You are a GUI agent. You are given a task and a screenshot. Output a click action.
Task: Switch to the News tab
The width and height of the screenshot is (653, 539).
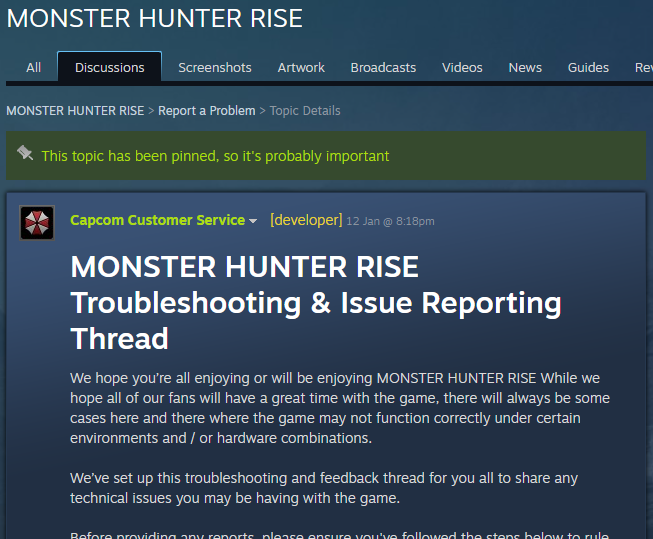pos(525,67)
